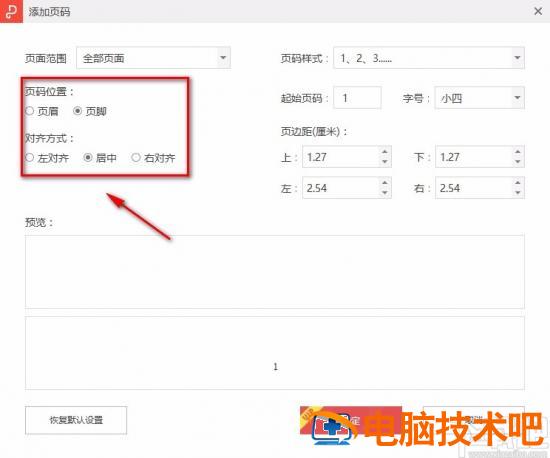
Task: Decrease the 右 margin with down arrow
Action: [x=518, y=193]
